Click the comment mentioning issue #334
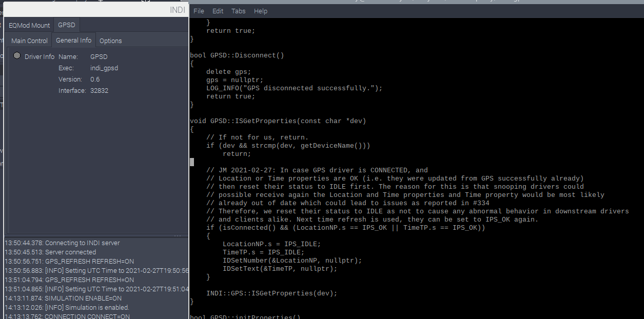644x319 pixels. pyautogui.click(x=348, y=203)
